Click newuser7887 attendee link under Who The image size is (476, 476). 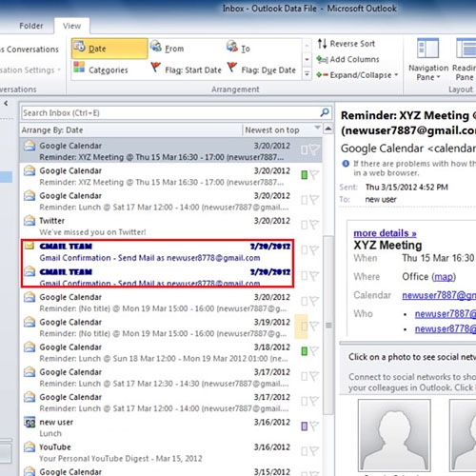(x=446, y=314)
